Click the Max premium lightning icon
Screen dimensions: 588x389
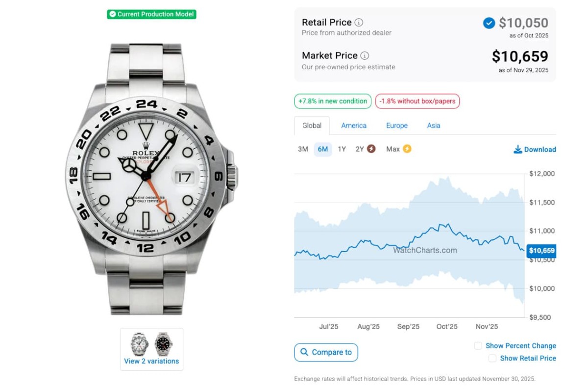point(407,149)
